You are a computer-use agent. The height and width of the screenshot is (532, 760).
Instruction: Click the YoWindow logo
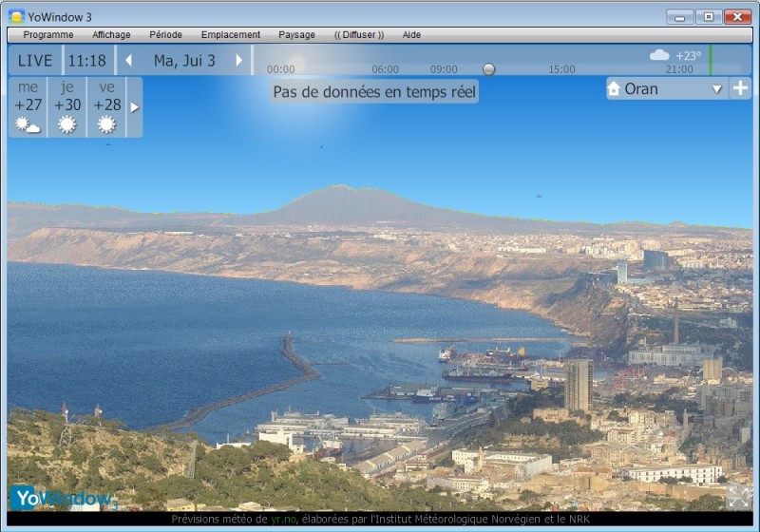pos(64,498)
